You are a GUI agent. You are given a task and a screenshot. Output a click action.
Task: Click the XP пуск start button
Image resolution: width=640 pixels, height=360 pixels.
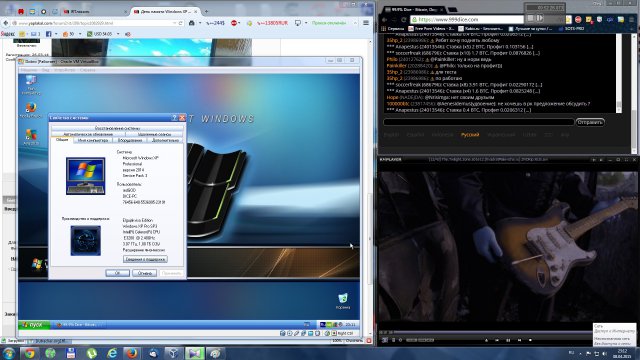coord(34,325)
